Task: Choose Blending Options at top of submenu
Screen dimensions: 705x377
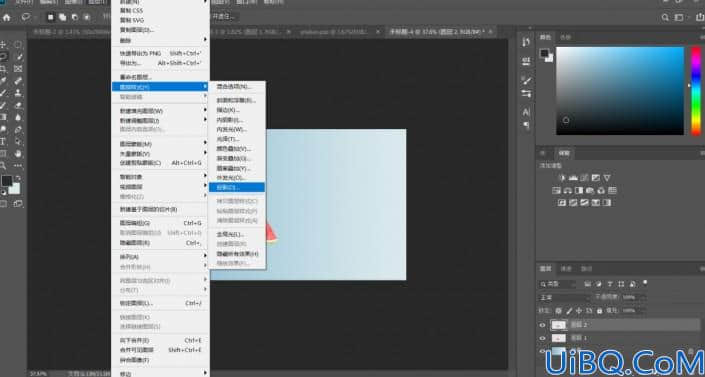Action: 237,86
